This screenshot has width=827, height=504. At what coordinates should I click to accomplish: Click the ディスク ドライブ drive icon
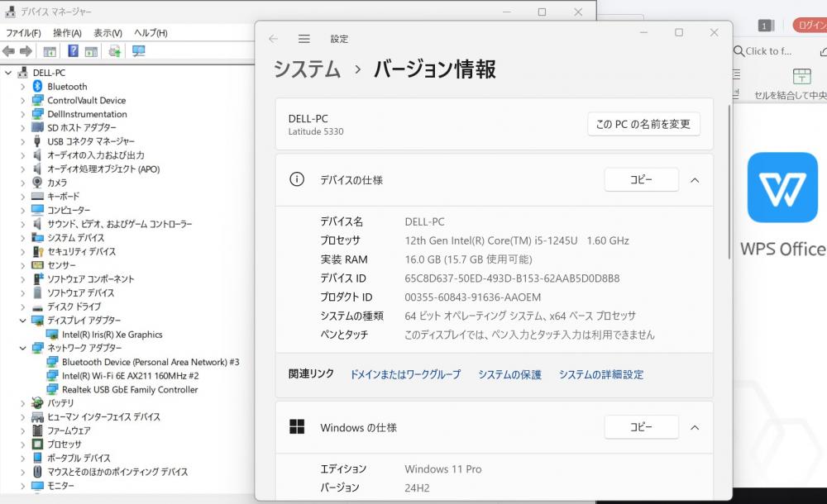[x=37, y=307]
